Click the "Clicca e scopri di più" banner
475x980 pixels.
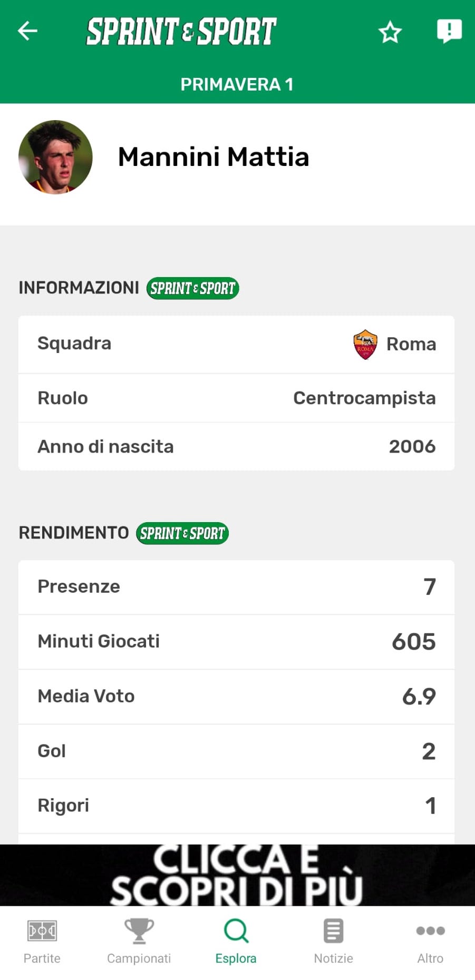pos(237,875)
